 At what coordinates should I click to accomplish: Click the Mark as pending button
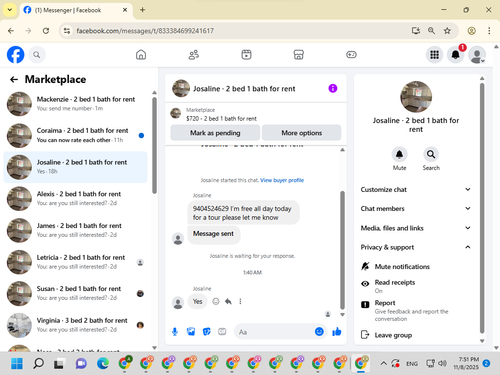click(x=215, y=133)
